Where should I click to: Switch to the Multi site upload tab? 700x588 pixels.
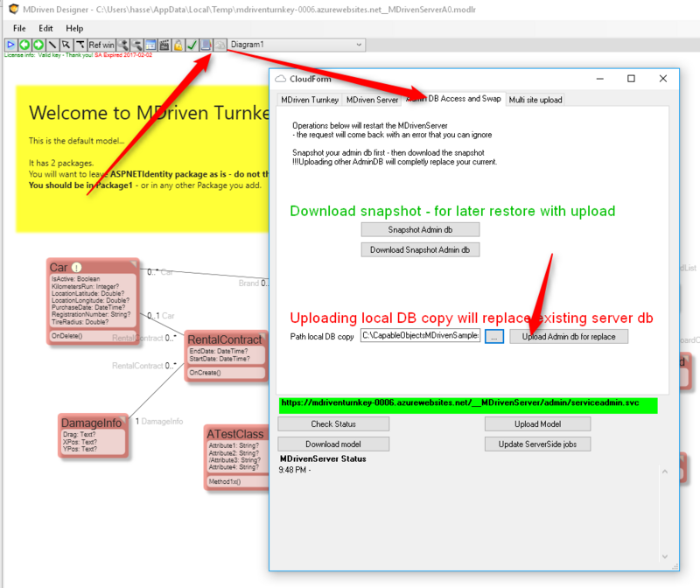(535, 100)
